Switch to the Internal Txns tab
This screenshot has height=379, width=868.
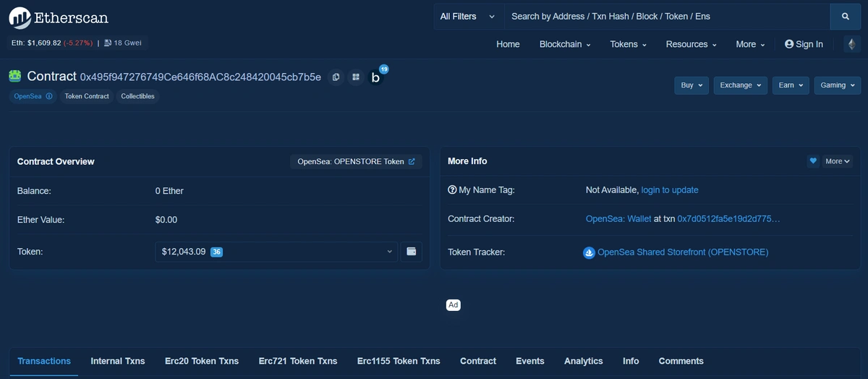click(x=118, y=361)
